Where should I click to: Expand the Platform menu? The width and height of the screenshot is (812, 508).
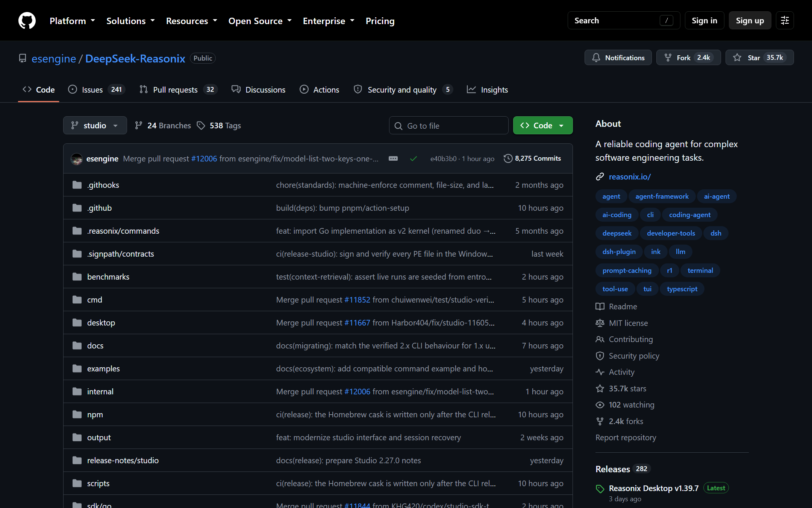72,21
